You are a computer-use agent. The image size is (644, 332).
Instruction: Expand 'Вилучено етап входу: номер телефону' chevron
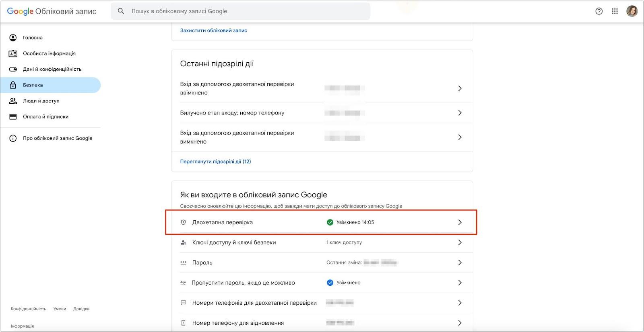pos(460,113)
